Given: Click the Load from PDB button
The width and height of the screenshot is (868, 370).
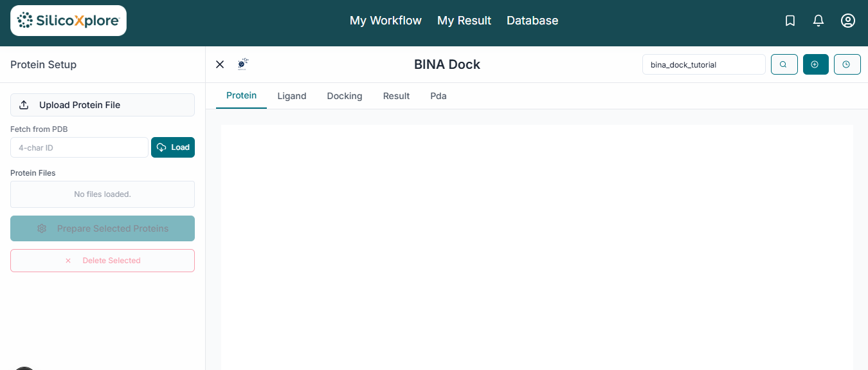Looking at the screenshot, I should (x=173, y=147).
